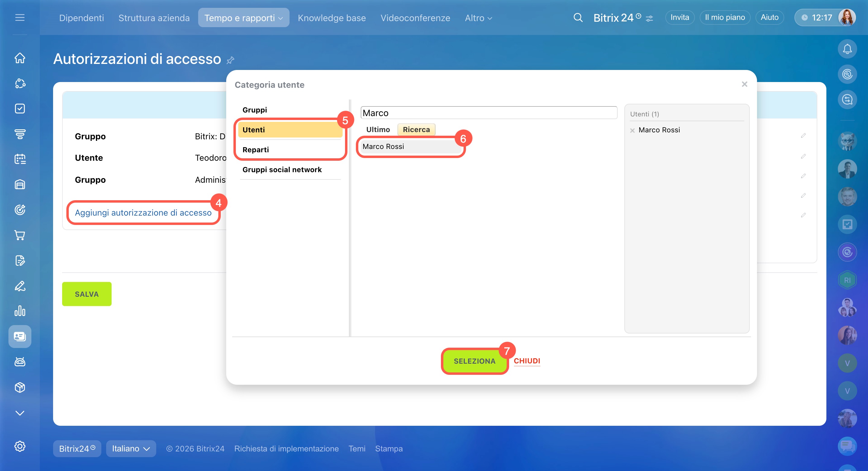Click the search magnifier icon

[578, 17]
